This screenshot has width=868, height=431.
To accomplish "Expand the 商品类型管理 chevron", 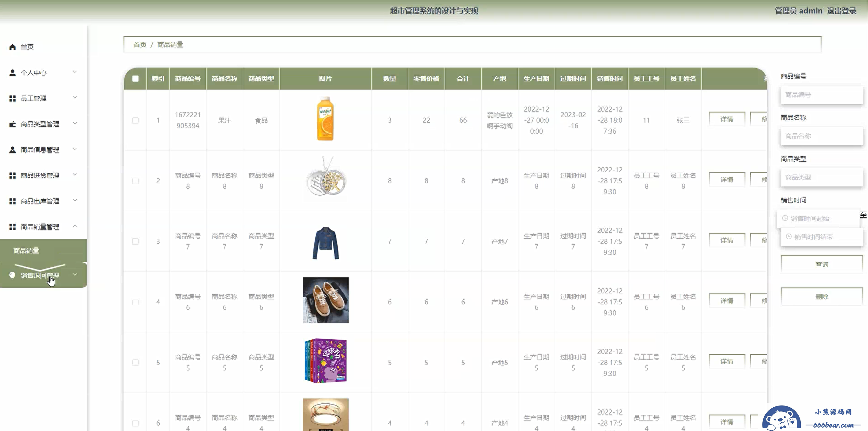I will 75,123.
